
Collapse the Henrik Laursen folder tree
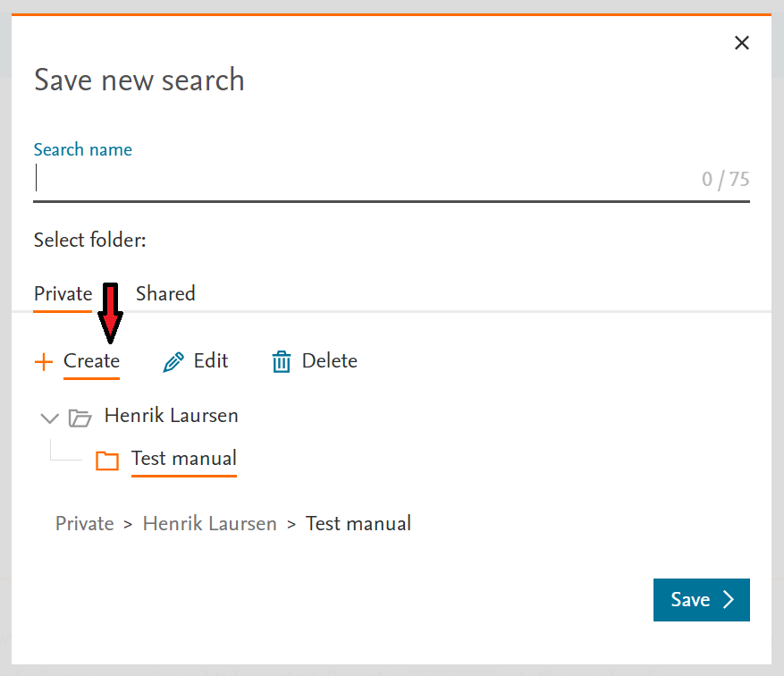(x=49, y=418)
